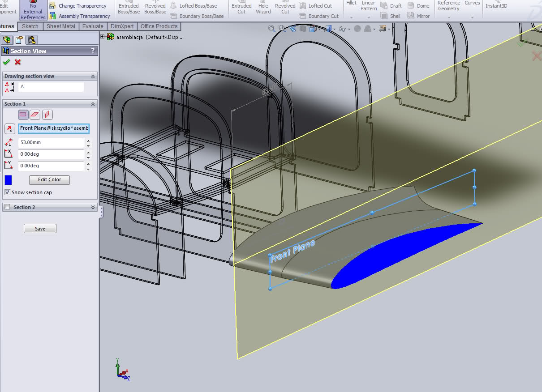Click the blue section color swatch
This screenshot has height=392, width=542.
point(8,180)
